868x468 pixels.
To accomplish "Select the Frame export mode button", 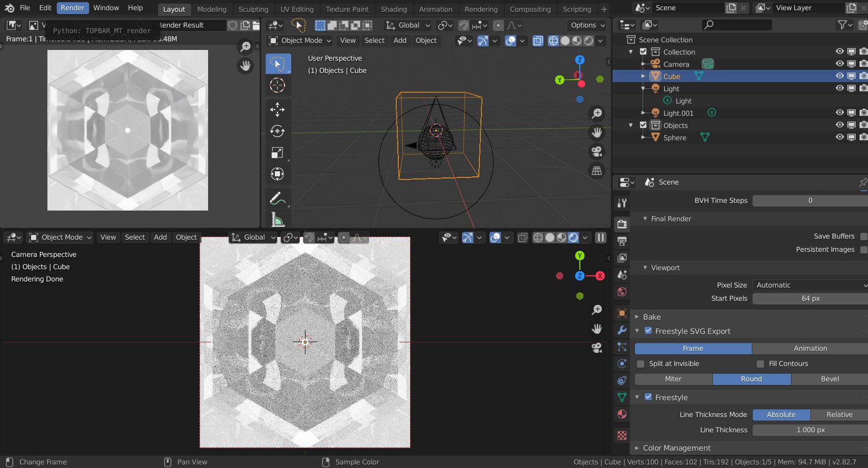I will tap(693, 348).
